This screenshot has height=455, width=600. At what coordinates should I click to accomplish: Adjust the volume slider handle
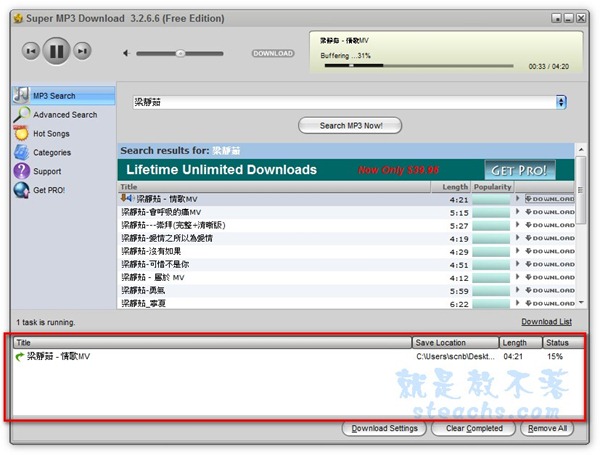coord(180,53)
